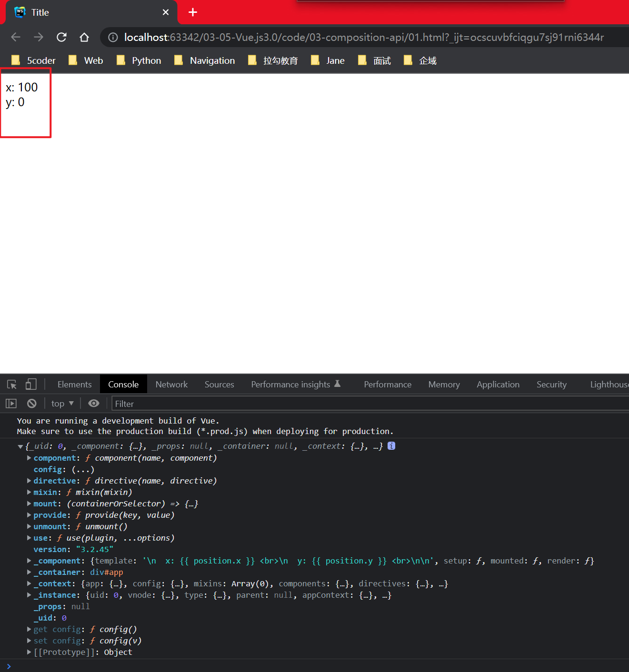Open the top JavaScript context dropdown
Viewport: 629px width, 672px height.
point(62,404)
